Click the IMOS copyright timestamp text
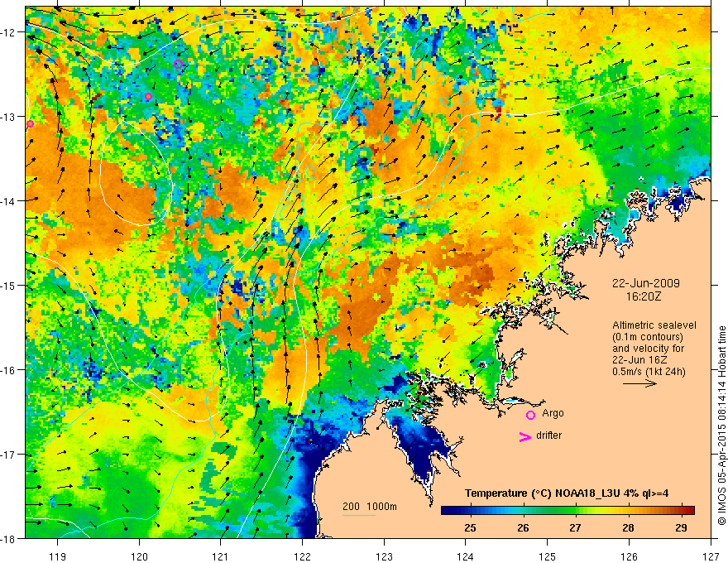Screen dimensions: 728x563 pyautogui.click(x=721, y=425)
